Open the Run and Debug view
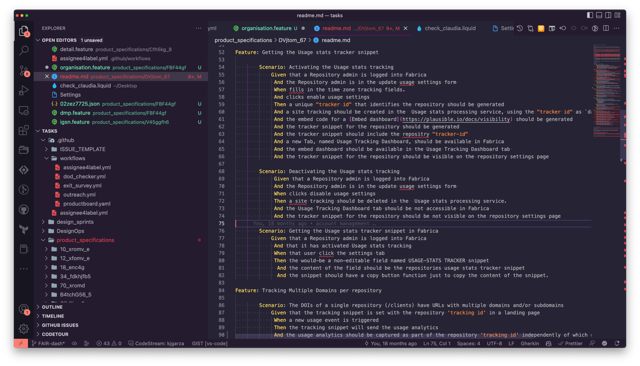This screenshot has height=366, width=640. [x=24, y=90]
